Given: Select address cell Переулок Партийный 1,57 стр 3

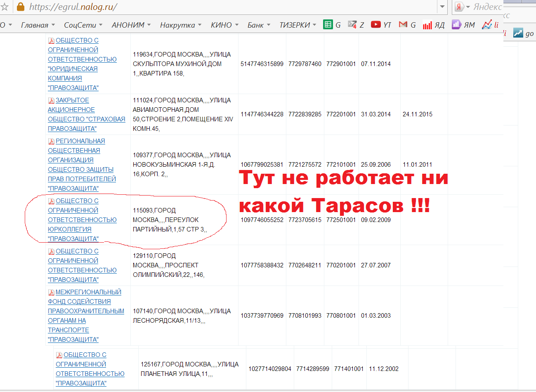Looking at the screenshot, I should 184,220.
